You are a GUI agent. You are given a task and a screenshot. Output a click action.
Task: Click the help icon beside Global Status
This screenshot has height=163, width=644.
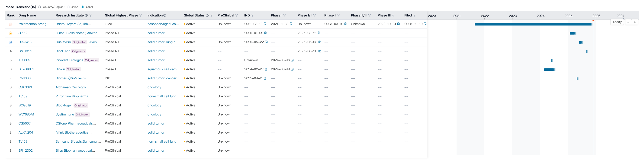(x=207, y=16)
